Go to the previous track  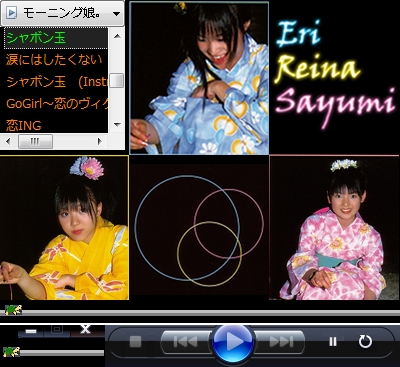tap(185, 342)
